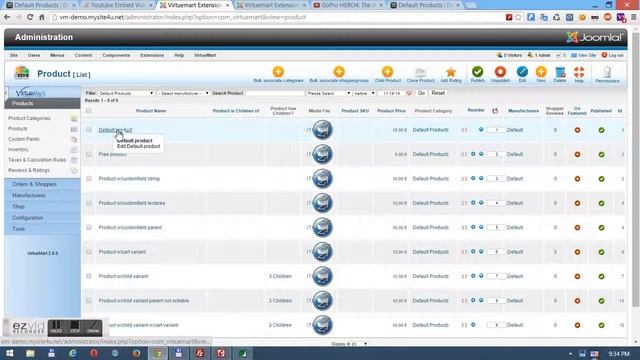The height and width of the screenshot is (360, 640).
Task: Click the Reviews & Ratings sidebar icon
Action: tap(74, 171)
